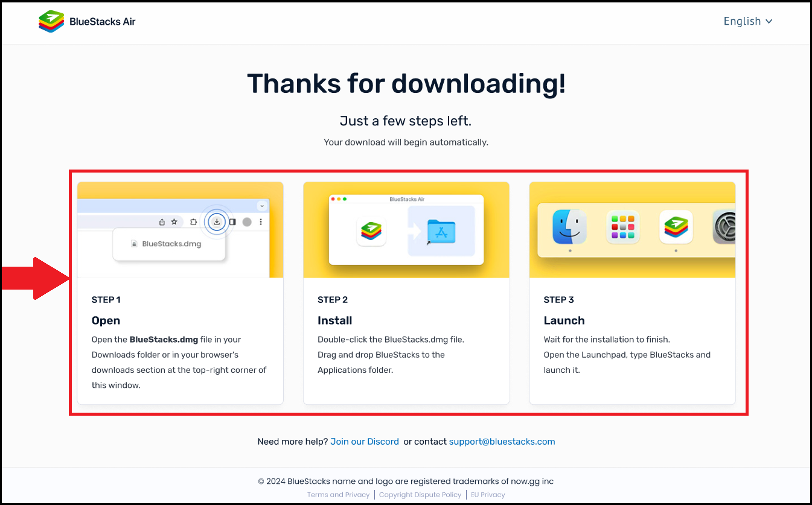Viewport: 812px width, 505px height.
Task: Click the Copyright Dispute Policy link
Action: 420,494
